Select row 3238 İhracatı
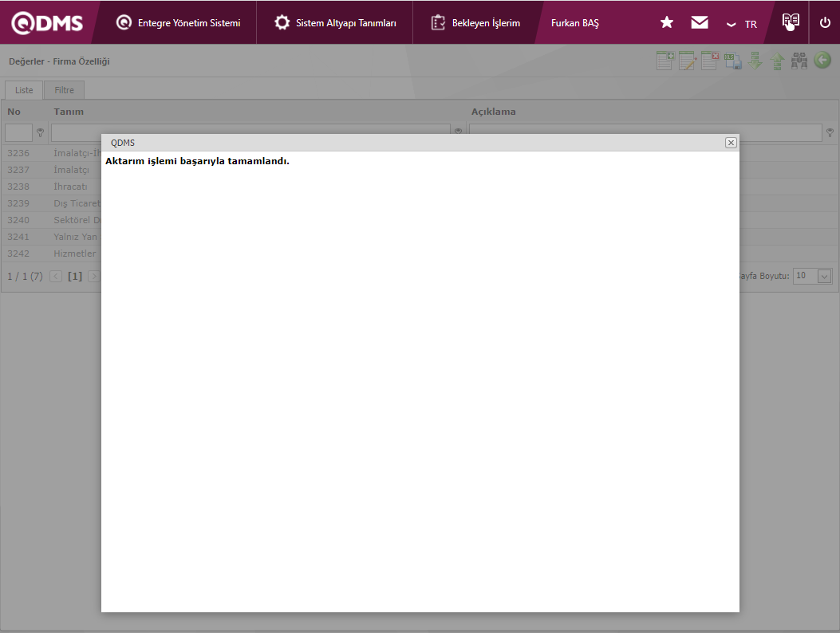This screenshot has width=840, height=633. [50, 187]
